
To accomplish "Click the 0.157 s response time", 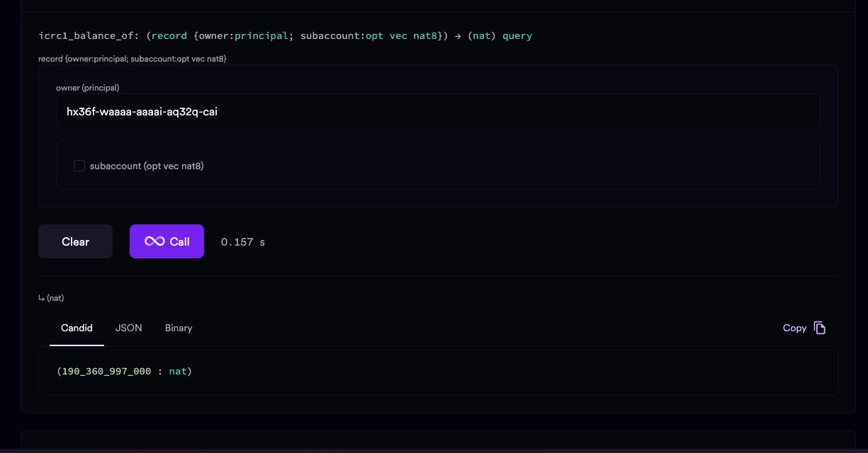I will [x=242, y=242].
